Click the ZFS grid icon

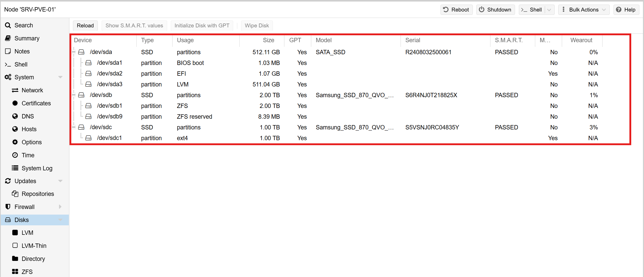(x=15, y=271)
